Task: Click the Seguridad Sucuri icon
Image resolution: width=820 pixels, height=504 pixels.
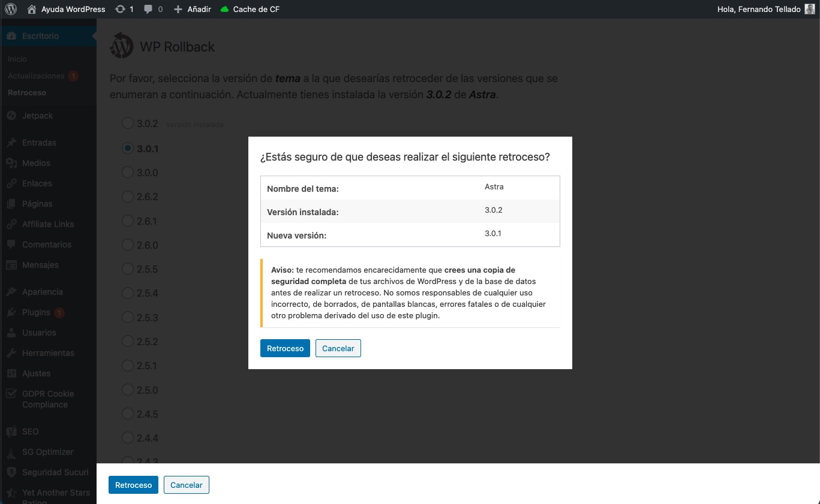Action: pyautogui.click(x=11, y=472)
